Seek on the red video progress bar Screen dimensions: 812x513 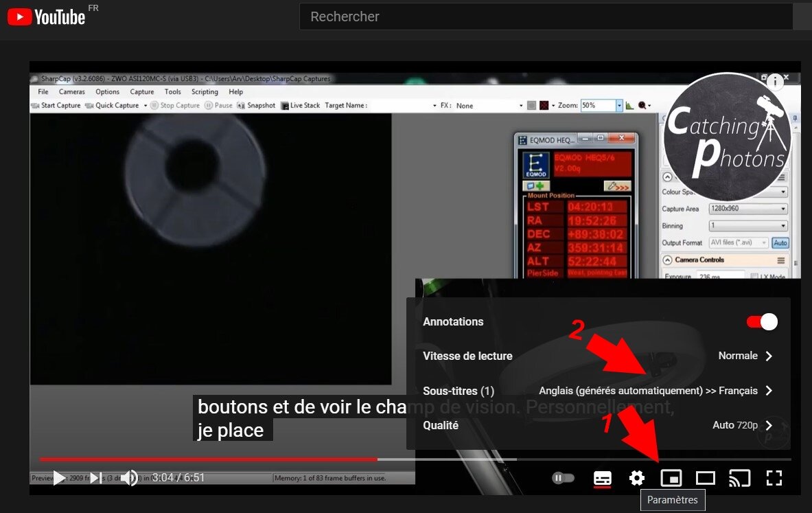[208, 459]
